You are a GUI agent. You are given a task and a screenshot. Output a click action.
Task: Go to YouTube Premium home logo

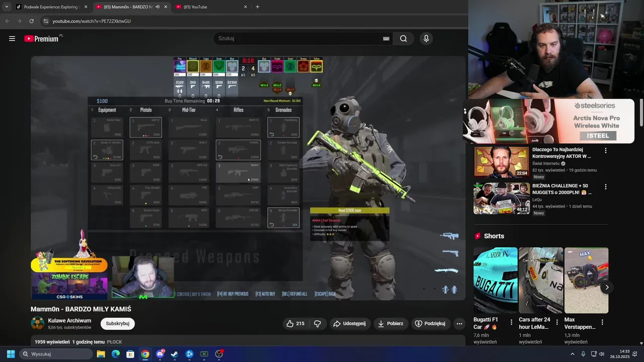click(x=42, y=39)
